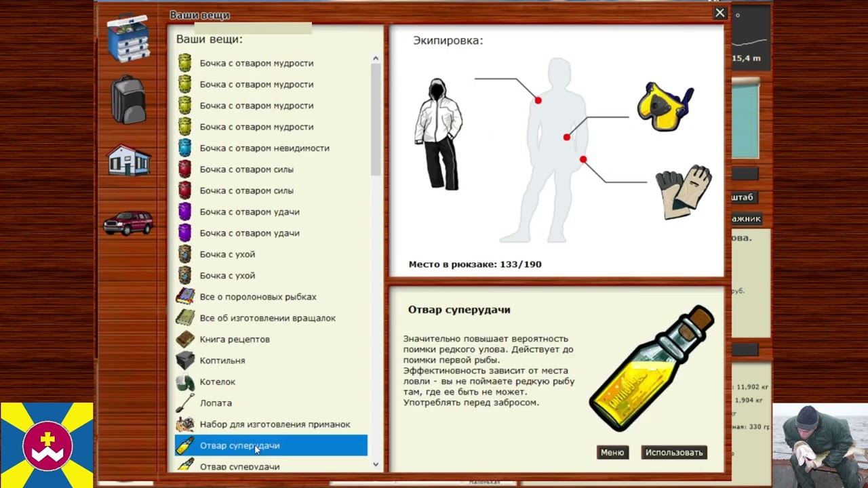The image size is (868, 488).
Task: Click the штаб button in background window
Action: pos(743,197)
